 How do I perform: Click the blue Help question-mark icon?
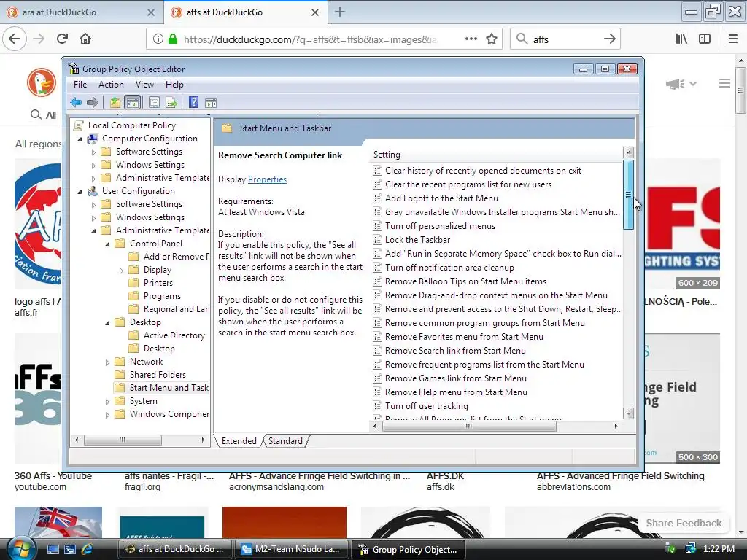pos(193,102)
